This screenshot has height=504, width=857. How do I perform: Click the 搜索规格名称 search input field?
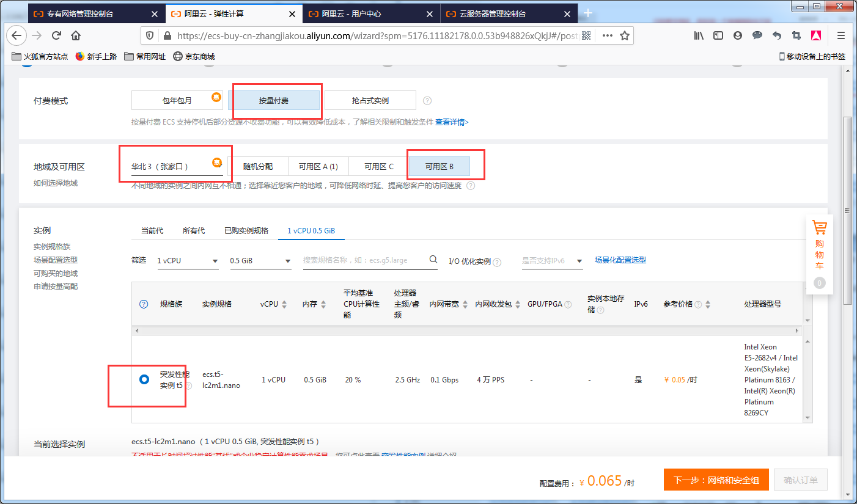click(364, 260)
